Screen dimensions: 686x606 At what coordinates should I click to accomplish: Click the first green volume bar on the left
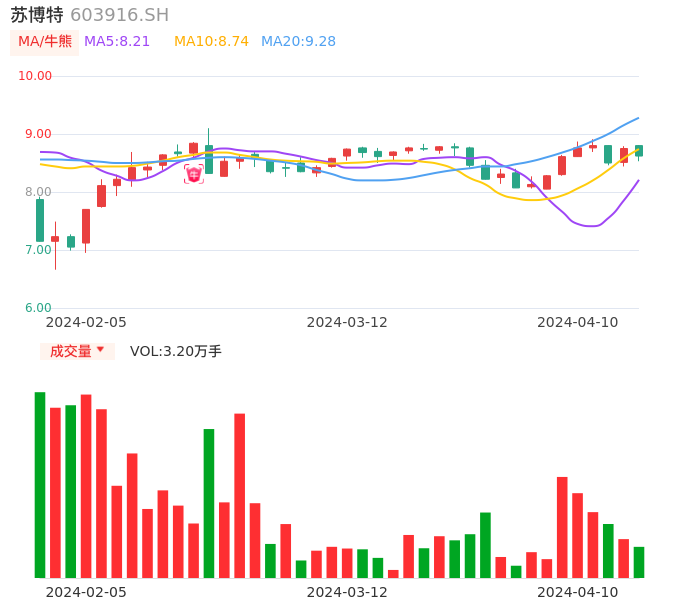click(40, 485)
